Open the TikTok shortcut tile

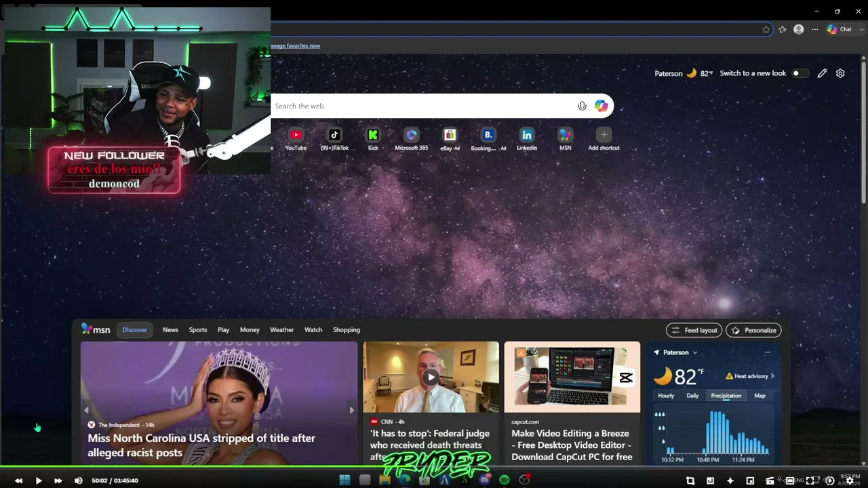pos(334,138)
